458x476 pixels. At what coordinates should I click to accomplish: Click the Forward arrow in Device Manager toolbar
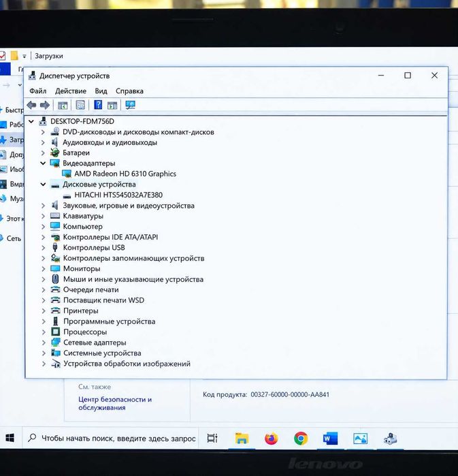[x=45, y=106]
